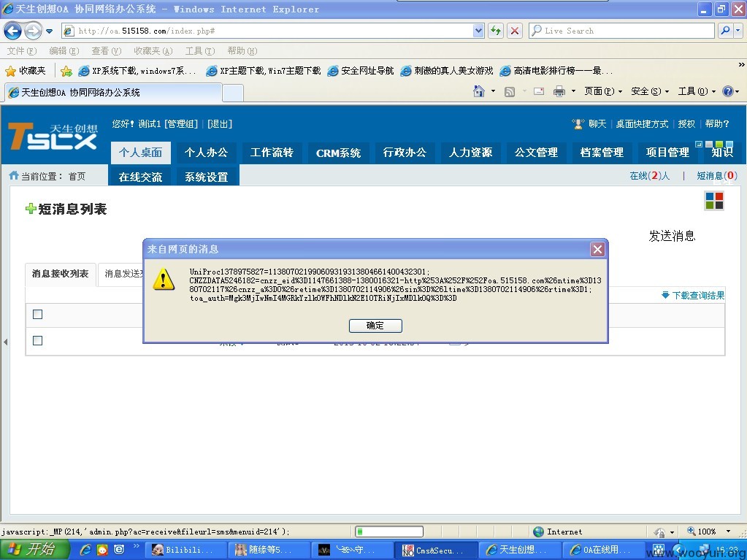Open the 收藏夹(A) menu
This screenshot has width=747, height=560.
pyautogui.click(x=153, y=51)
